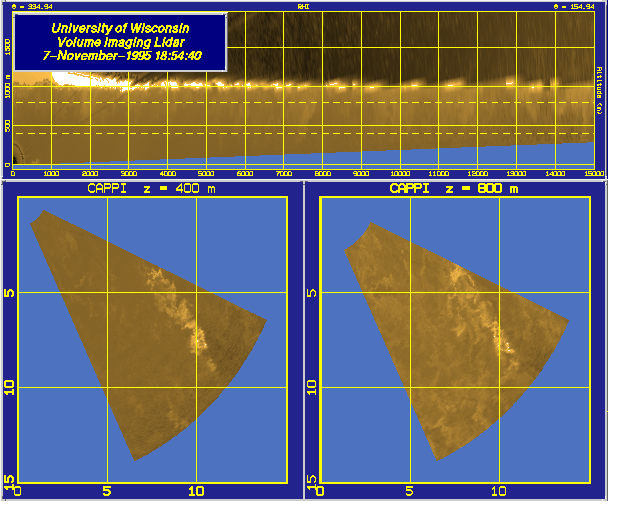Click the "CAPPI z = 400 m" heading

(x=151, y=189)
